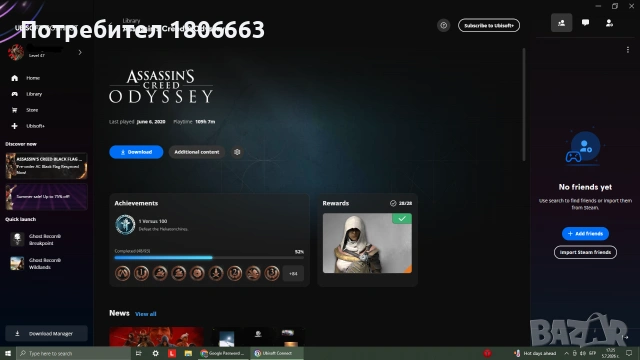Click the Add friends button
The height and width of the screenshot is (360, 640).
585,233
